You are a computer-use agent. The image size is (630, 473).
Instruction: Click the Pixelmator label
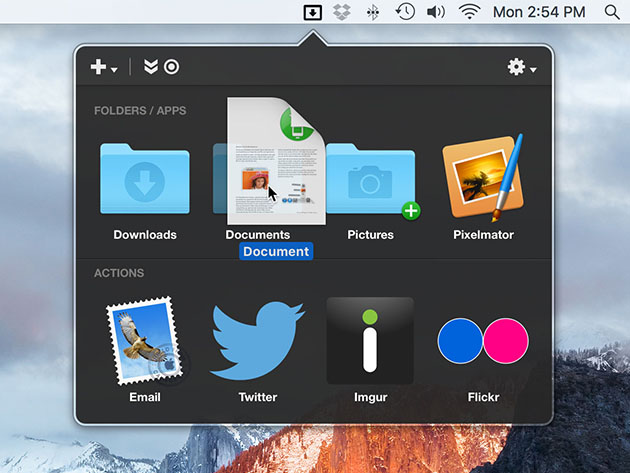tap(483, 235)
